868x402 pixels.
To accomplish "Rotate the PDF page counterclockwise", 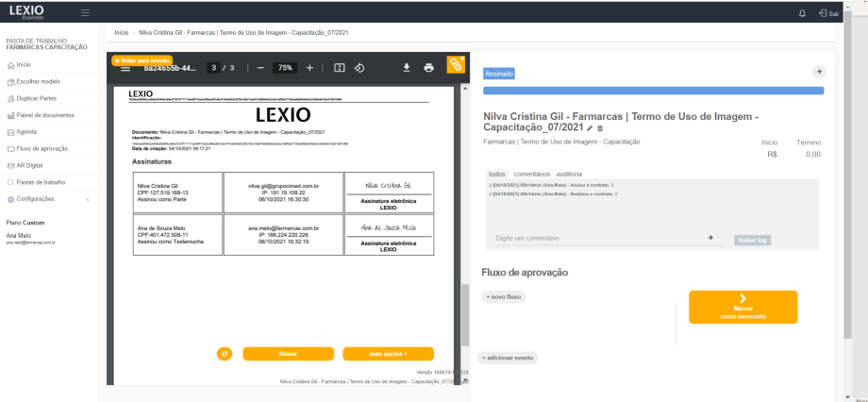I will (359, 68).
